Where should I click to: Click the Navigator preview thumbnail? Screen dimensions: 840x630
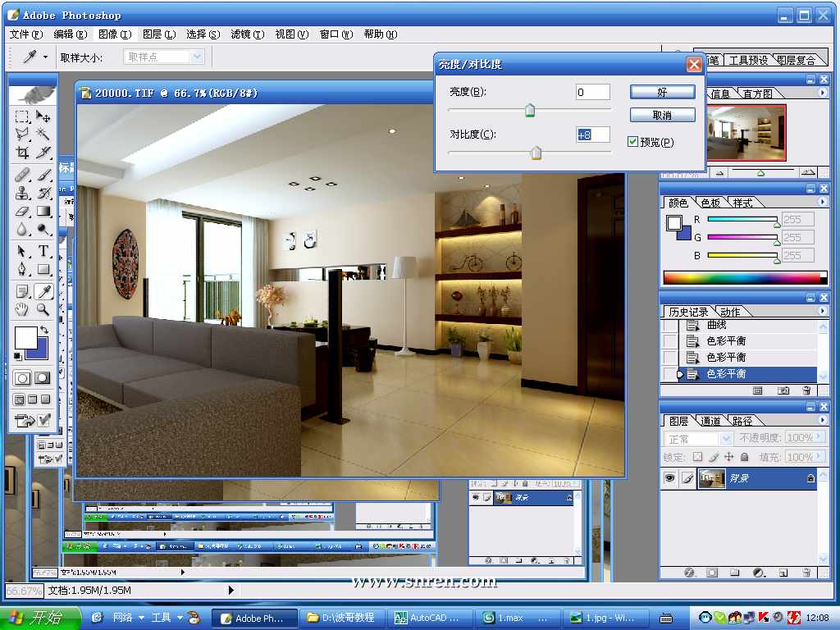[746, 132]
